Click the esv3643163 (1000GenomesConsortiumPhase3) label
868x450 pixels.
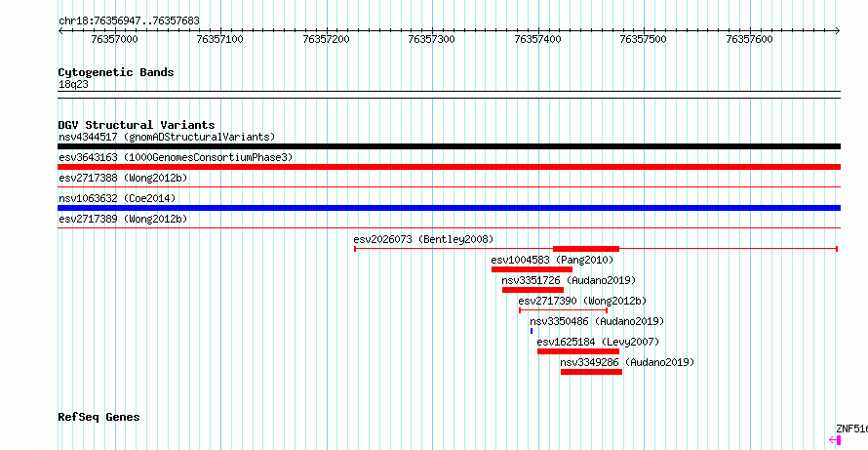(176, 157)
